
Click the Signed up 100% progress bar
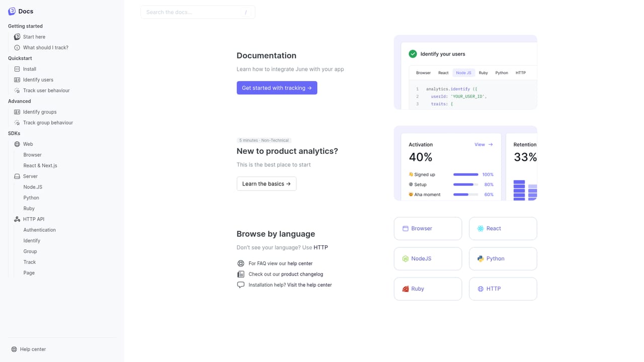point(466,174)
